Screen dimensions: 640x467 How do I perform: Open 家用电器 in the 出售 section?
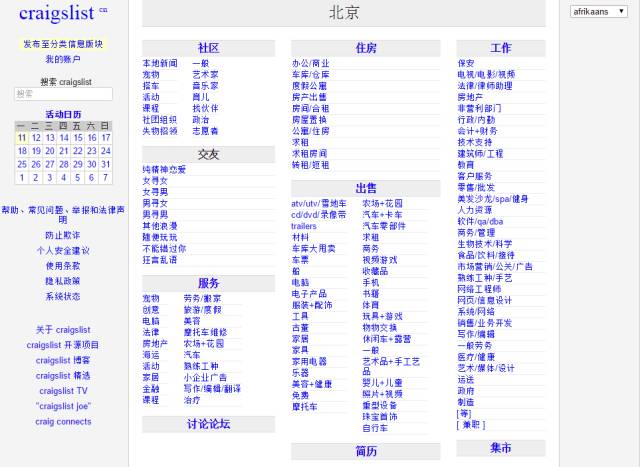pyautogui.click(x=309, y=361)
